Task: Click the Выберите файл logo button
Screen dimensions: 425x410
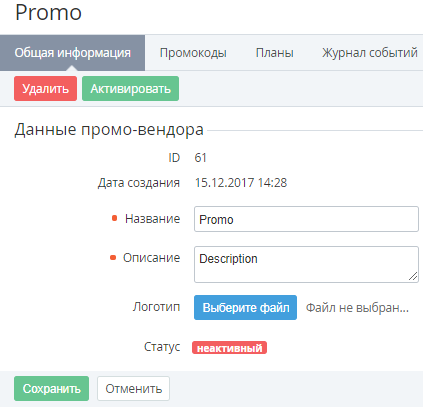Action: [x=245, y=307]
